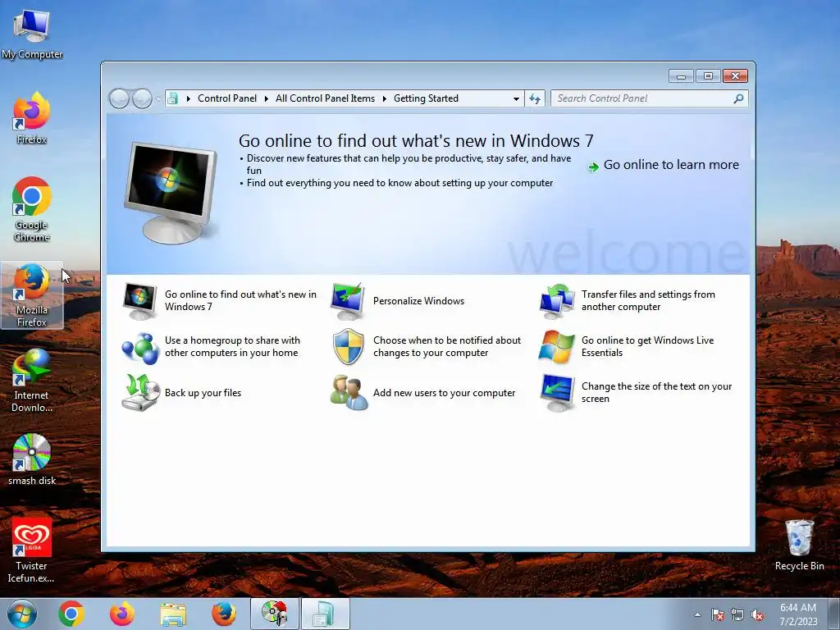This screenshot has width=840, height=630.
Task: Select 'Transfer files and settings from another computer' text
Action: [x=648, y=300]
